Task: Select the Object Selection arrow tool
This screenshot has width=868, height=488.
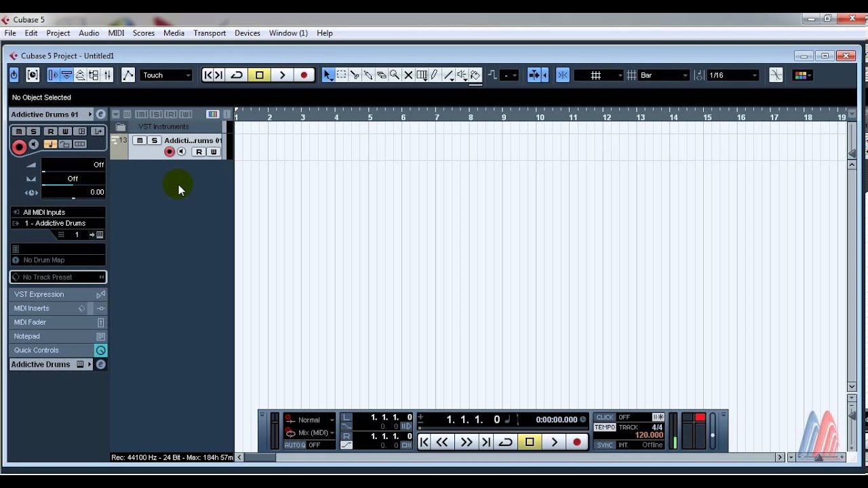Action: 328,75
